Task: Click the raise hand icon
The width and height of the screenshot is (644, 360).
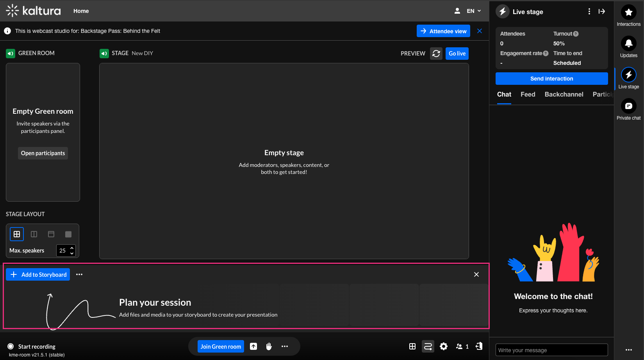Action: (269, 346)
